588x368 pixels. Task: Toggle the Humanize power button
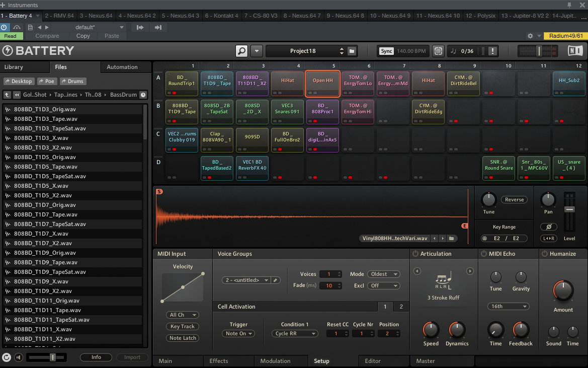tap(545, 254)
